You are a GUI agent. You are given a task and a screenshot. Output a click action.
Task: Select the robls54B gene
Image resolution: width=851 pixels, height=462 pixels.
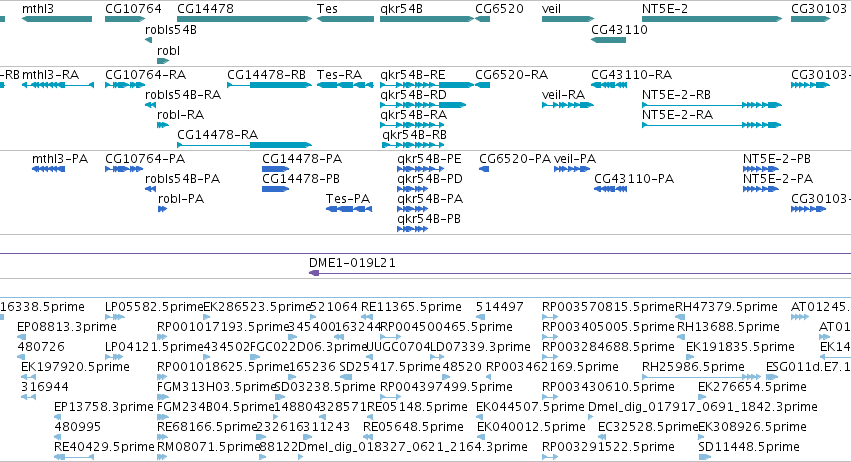click(148, 40)
